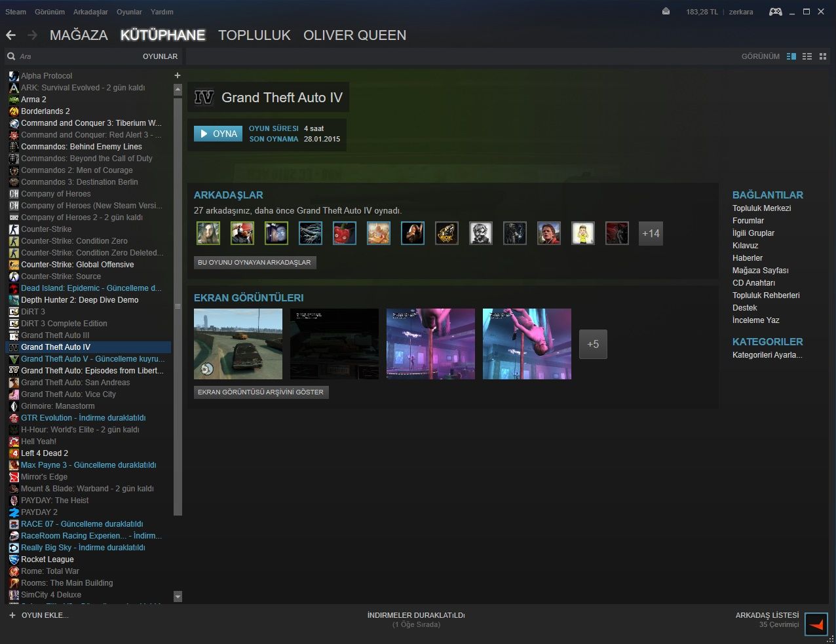This screenshot has width=836, height=644.
Task: Go back with the left arrow
Action: pos(10,35)
